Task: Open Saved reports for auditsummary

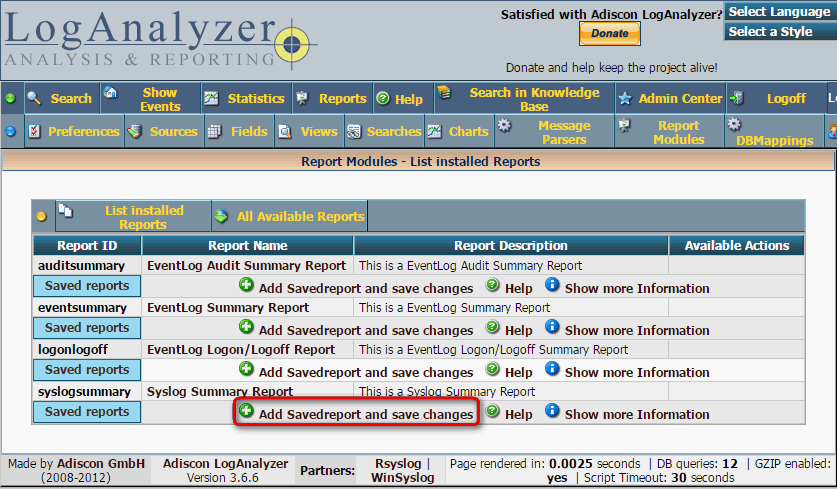Action: tap(87, 286)
